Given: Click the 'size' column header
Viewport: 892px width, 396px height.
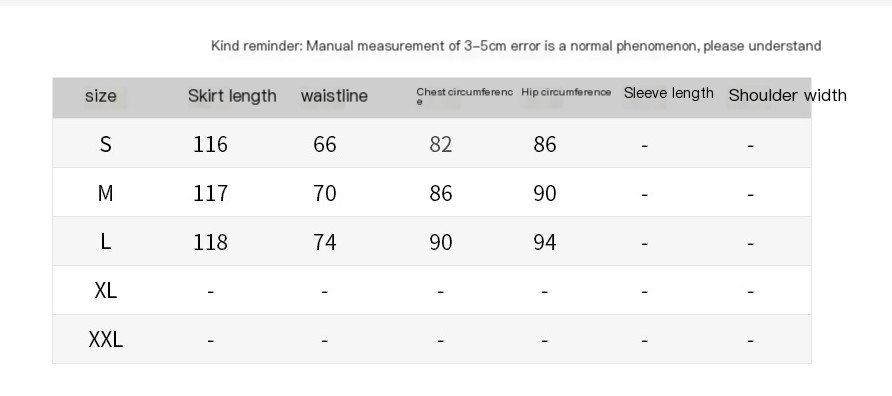Looking at the screenshot, I should point(101,96).
